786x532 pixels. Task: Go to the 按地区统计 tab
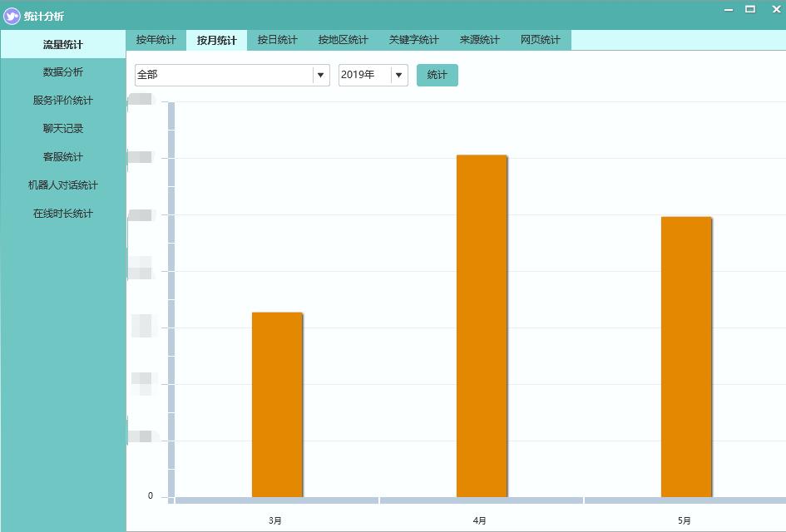pos(343,40)
